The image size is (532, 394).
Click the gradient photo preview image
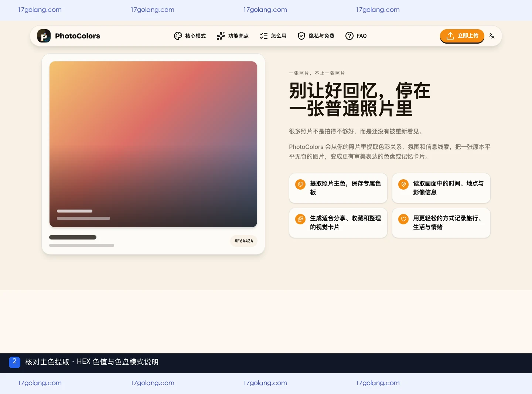(153, 144)
